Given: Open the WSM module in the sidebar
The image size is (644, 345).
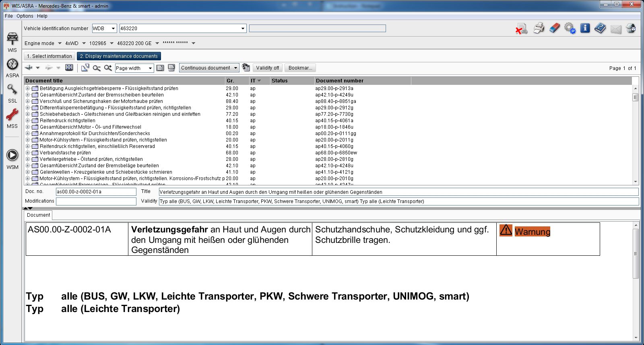Looking at the screenshot, I should click(x=12, y=159).
